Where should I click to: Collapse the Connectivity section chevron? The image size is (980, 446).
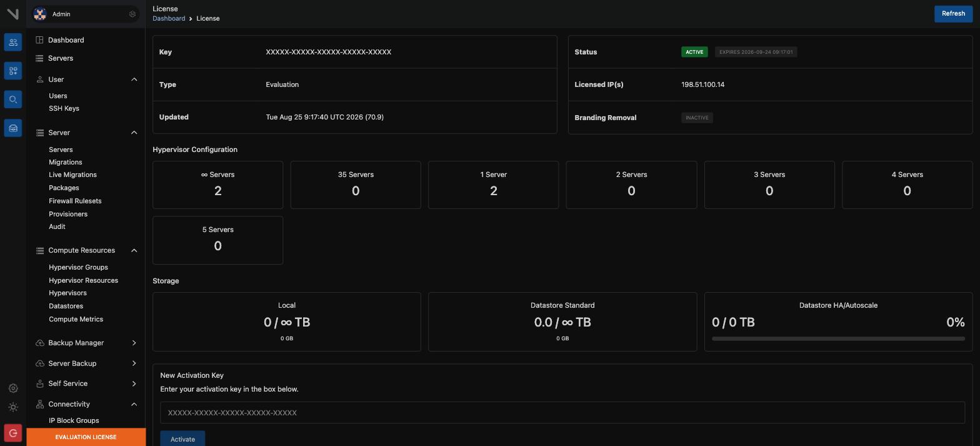tap(134, 404)
